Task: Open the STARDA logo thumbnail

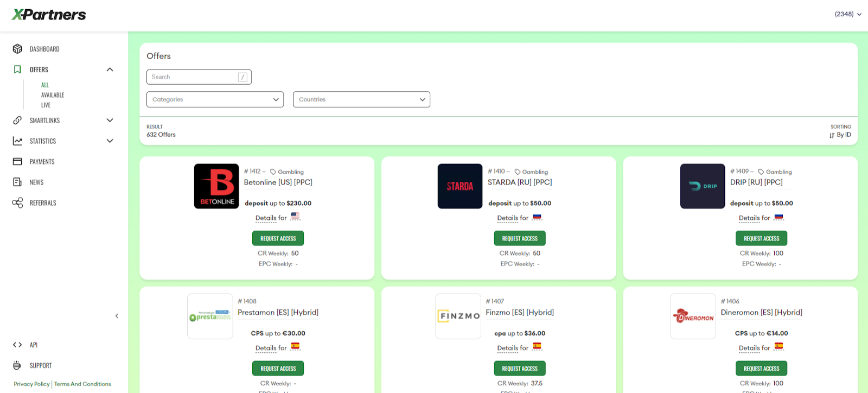Action: pyautogui.click(x=460, y=186)
